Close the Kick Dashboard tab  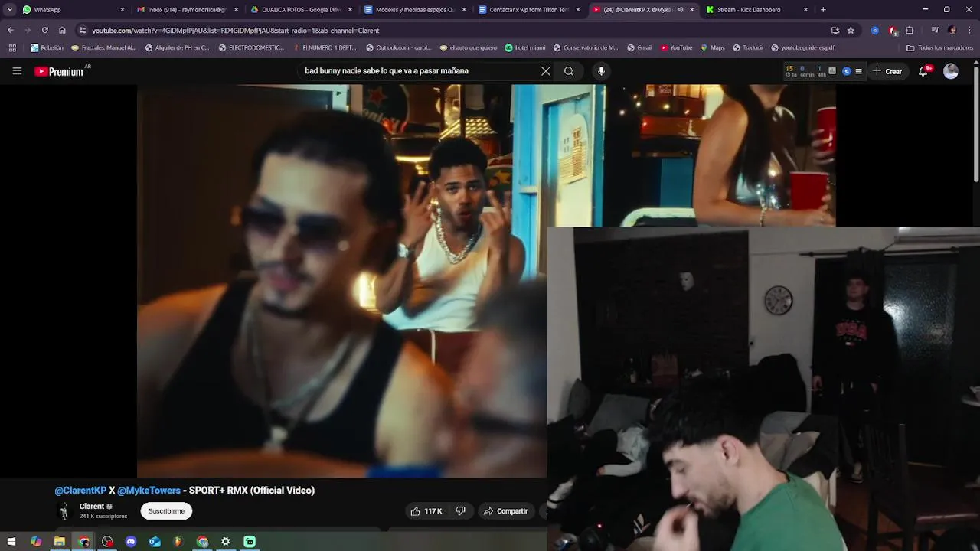point(805,10)
